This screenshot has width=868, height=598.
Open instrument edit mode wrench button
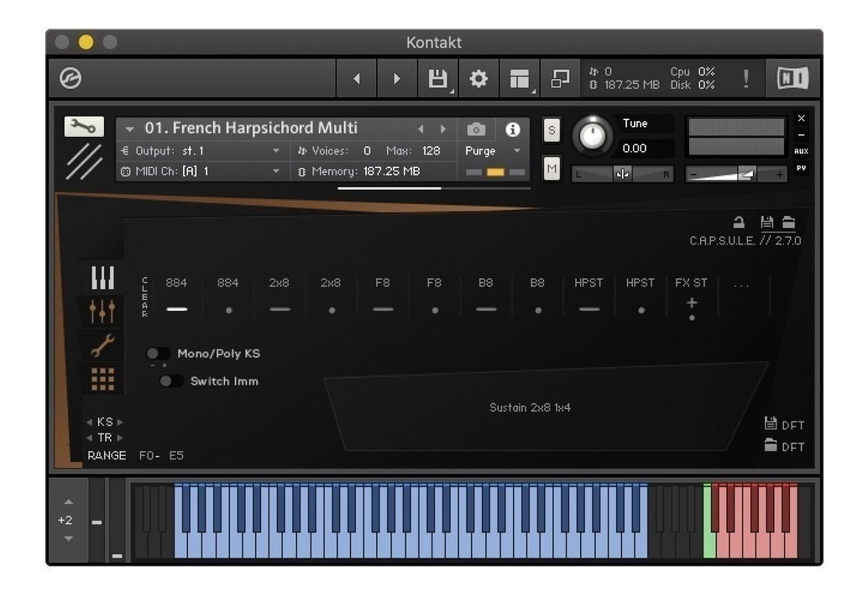(x=84, y=127)
